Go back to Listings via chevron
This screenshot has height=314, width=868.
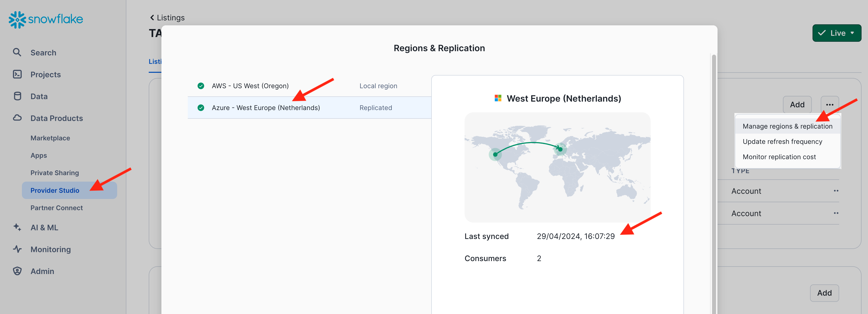pyautogui.click(x=152, y=17)
